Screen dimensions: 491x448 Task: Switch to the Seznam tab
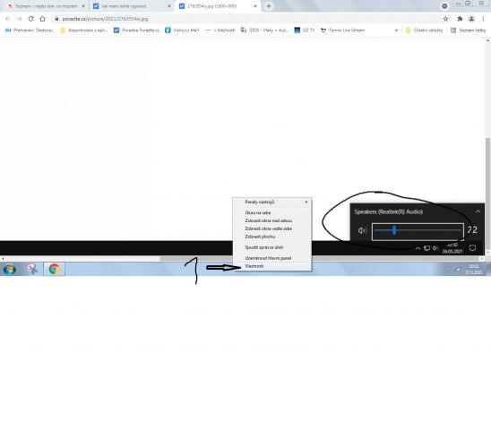point(46,6)
